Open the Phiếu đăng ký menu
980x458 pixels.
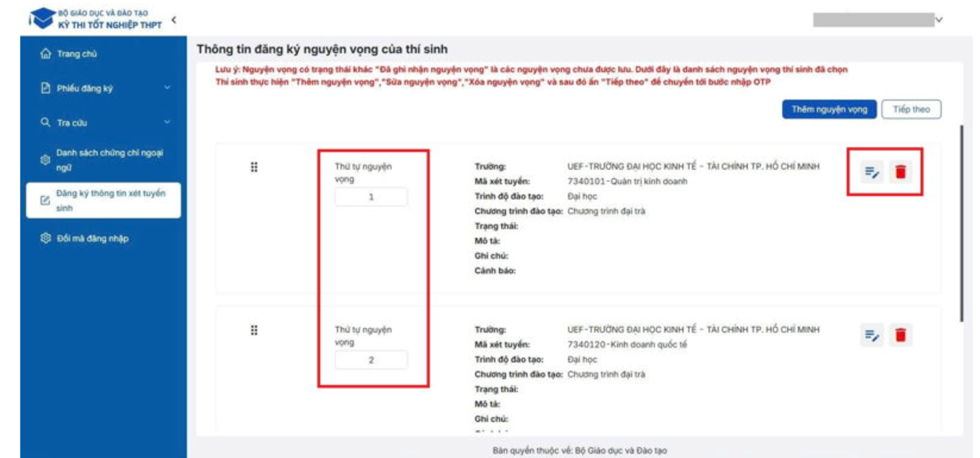(103, 88)
